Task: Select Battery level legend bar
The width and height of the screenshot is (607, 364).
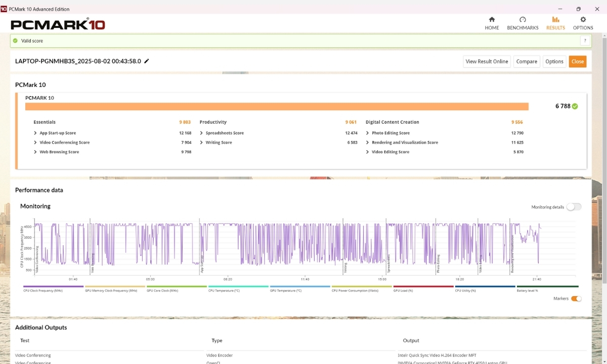Action: (x=548, y=287)
